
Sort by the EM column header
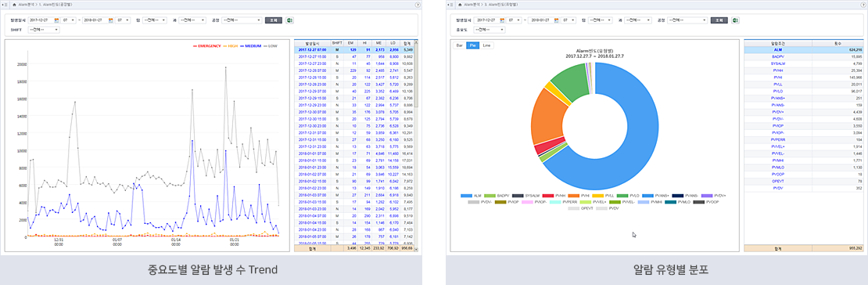[x=350, y=43]
